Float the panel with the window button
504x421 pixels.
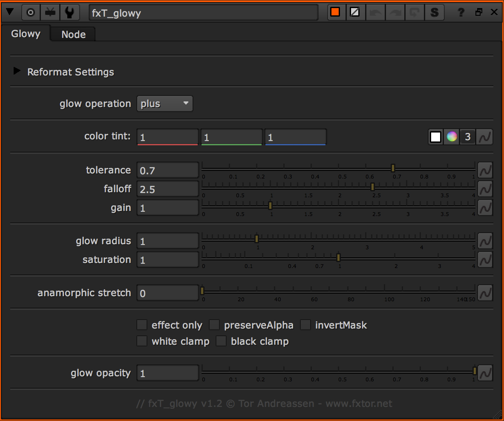479,12
